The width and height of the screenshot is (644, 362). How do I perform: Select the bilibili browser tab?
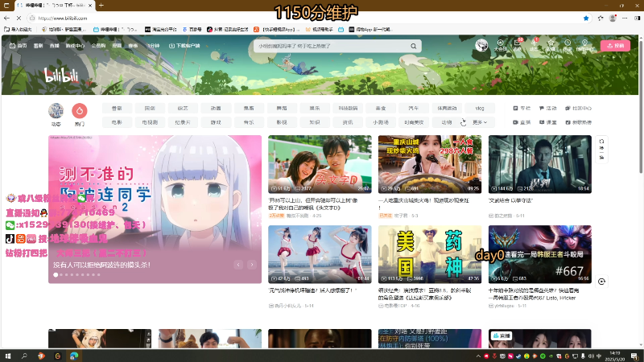coord(54,6)
